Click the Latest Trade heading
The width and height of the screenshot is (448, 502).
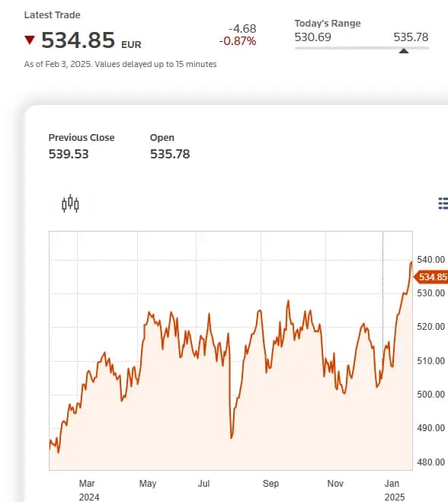53,14
